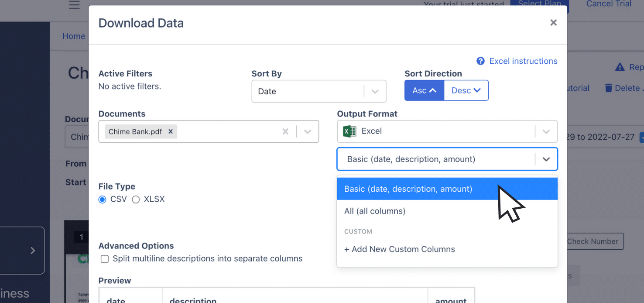
Task: Set sort direction to Desc
Action: pyautogui.click(x=466, y=90)
